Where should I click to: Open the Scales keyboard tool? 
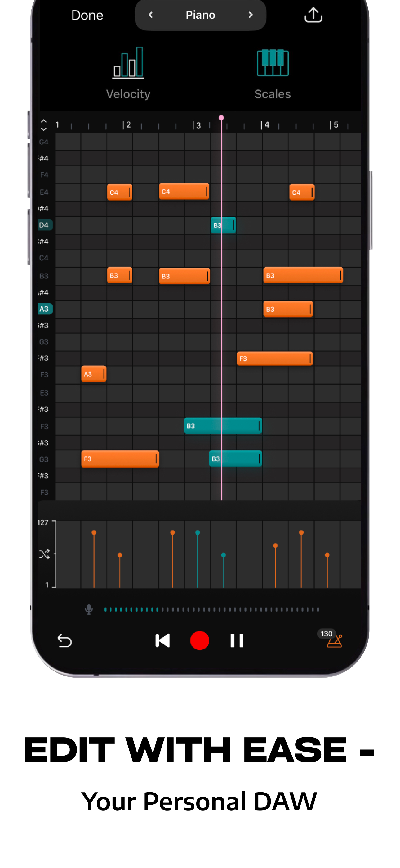(x=272, y=63)
